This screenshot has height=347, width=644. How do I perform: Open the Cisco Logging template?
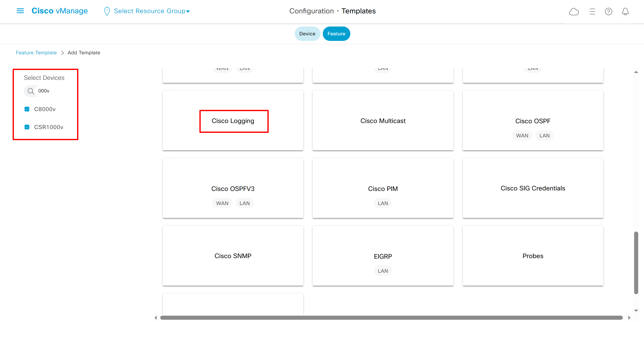coord(233,121)
